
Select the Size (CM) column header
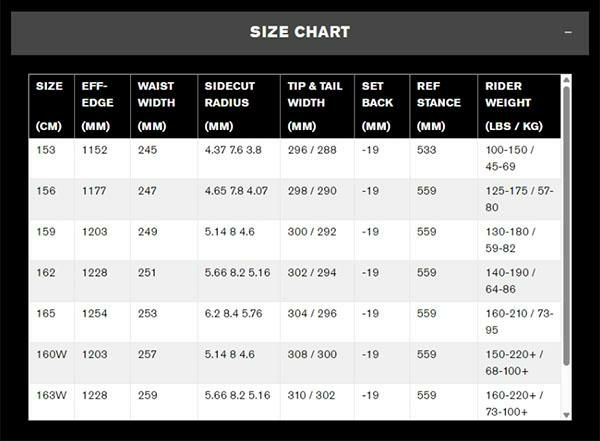(50, 106)
